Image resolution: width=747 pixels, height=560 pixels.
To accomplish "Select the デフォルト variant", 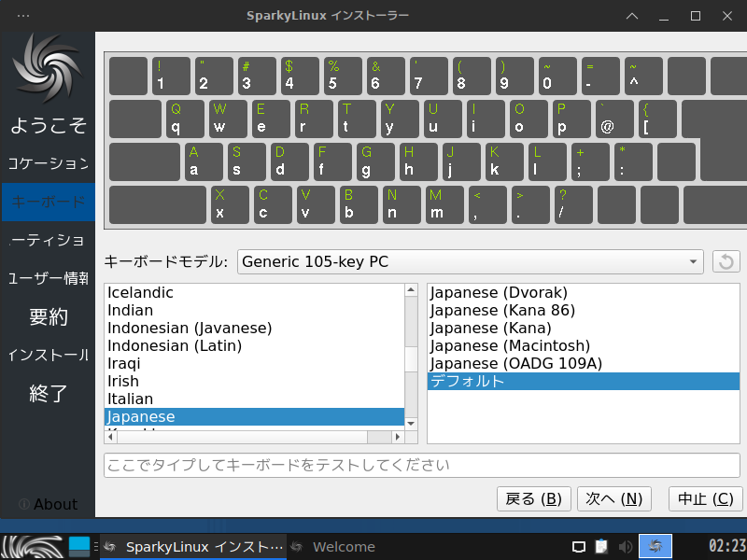I will [x=583, y=381].
